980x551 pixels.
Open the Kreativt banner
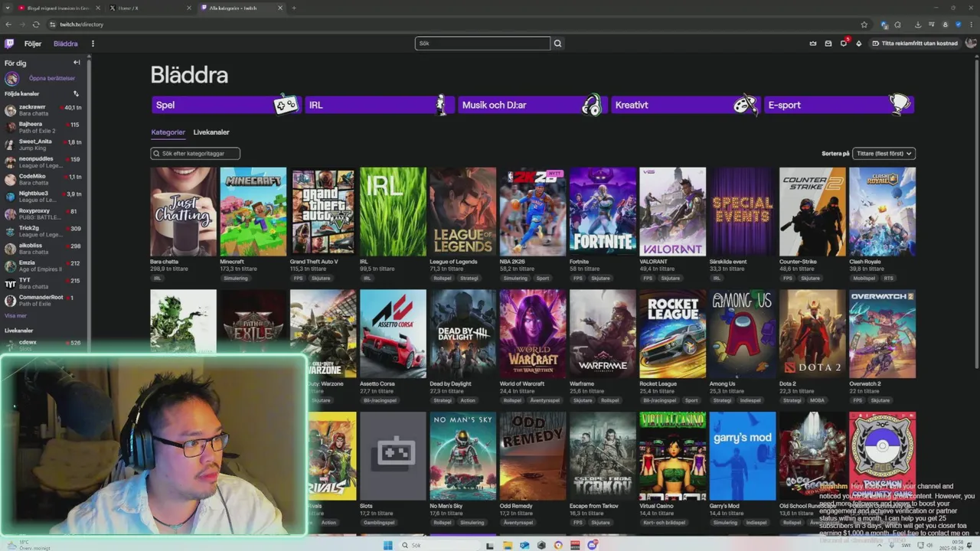coord(684,105)
